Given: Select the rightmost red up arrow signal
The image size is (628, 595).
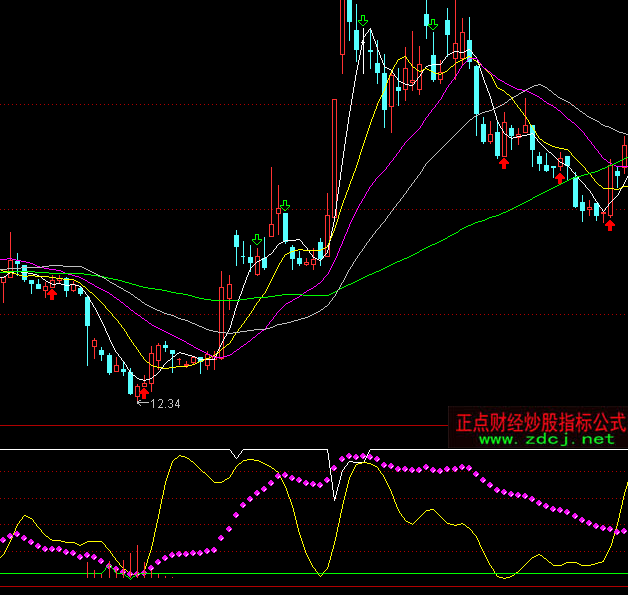Looking at the screenshot, I should coord(609,225).
